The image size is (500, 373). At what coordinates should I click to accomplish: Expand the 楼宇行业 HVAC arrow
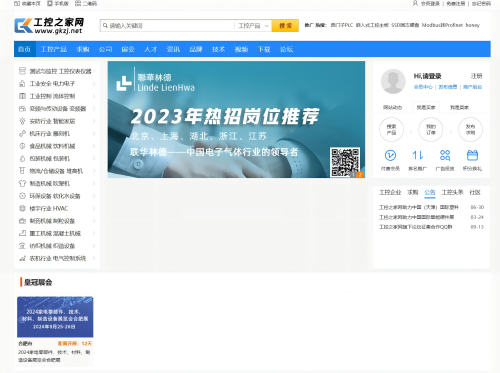click(x=94, y=208)
